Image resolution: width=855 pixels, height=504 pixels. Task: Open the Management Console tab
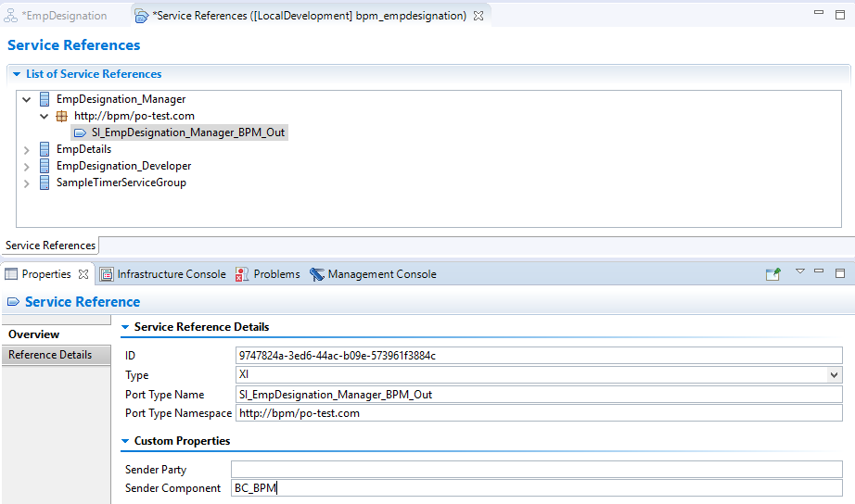[x=372, y=274]
